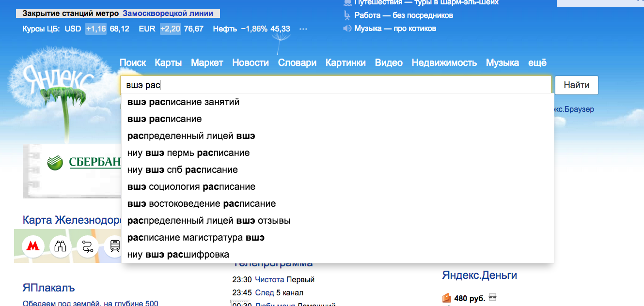Click the oil price value 45,33

tap(281, 29)
